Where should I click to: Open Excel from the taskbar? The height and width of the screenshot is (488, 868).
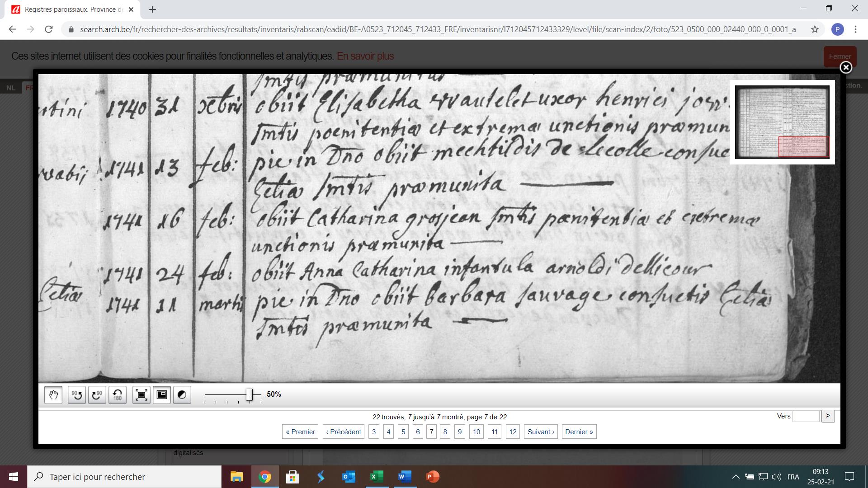tap(377, 477)
